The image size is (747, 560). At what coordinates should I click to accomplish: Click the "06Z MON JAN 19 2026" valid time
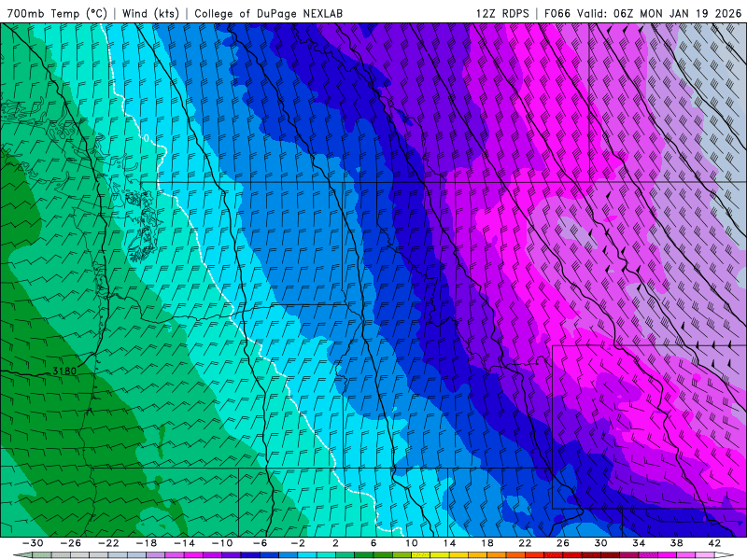click(678, 13)
